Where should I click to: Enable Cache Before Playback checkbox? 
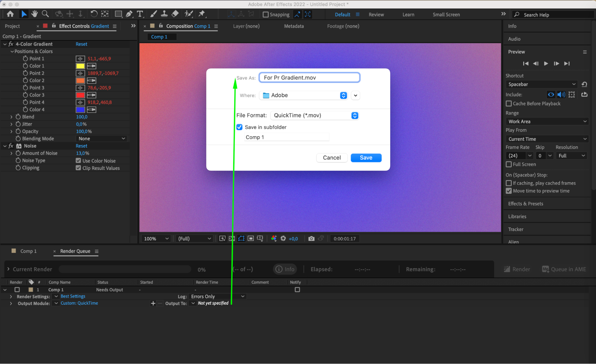(509, 104)
